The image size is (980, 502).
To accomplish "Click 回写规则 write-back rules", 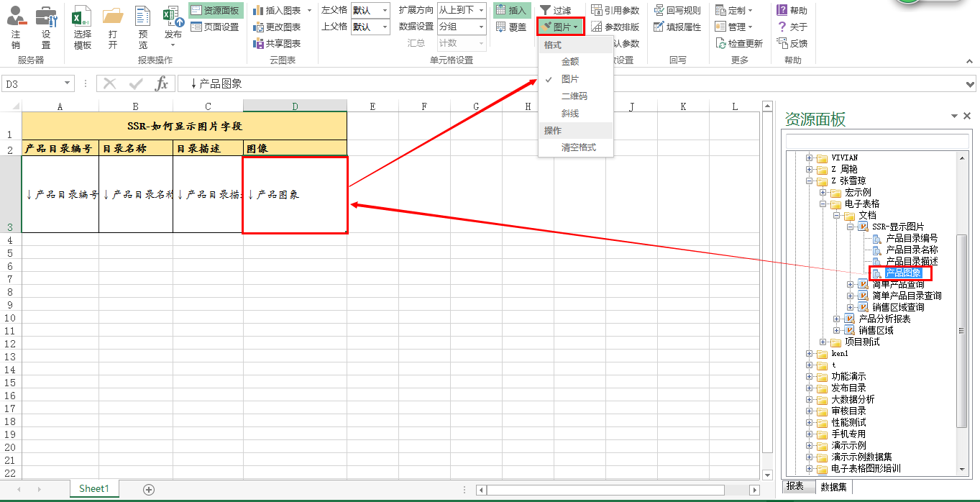I will pyautogui.click(x=677, y=10).
